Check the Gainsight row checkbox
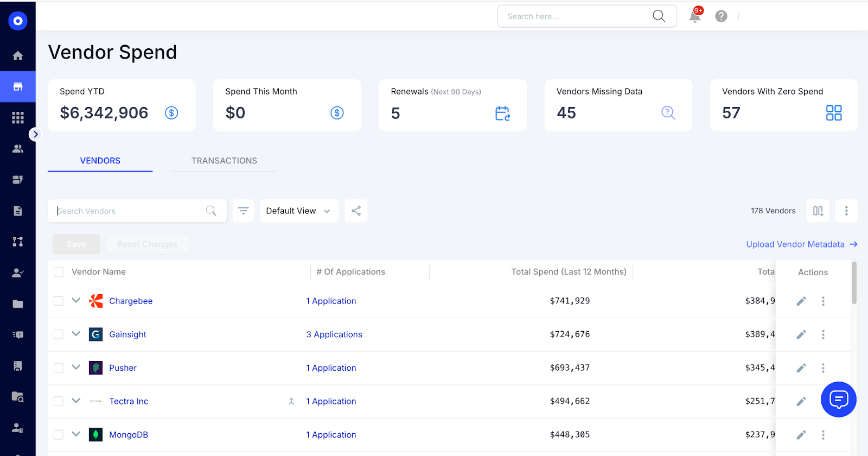 59,334
